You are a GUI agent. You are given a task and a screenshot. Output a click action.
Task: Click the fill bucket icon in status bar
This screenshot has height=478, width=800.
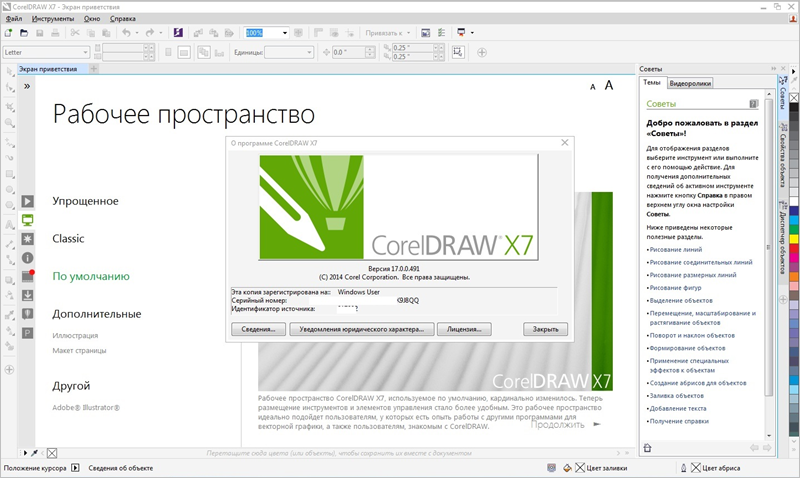pos(567,468)
